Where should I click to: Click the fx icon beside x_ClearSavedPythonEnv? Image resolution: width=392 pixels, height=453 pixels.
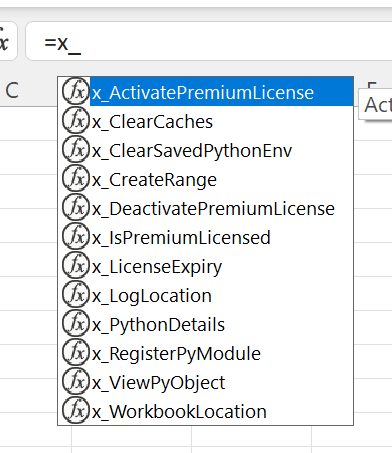click(76, 150)
